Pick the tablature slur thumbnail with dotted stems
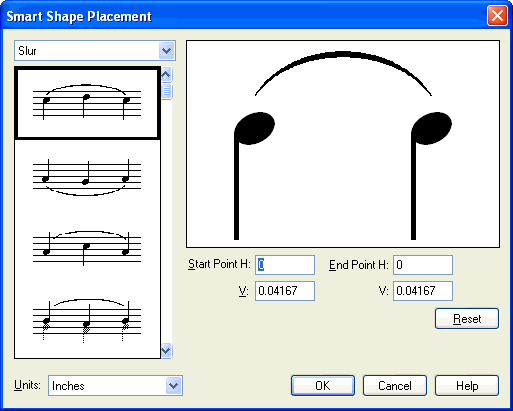 coord(87,320)
